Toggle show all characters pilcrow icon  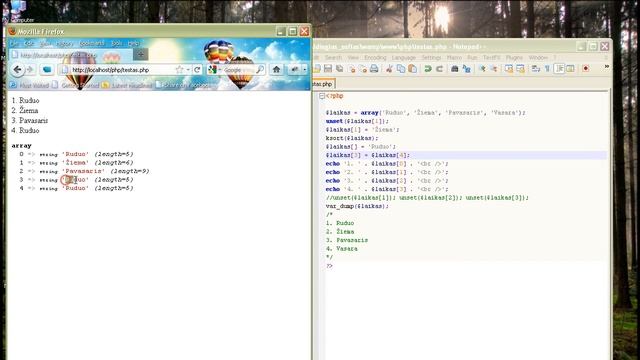click(x=547, y=69)
